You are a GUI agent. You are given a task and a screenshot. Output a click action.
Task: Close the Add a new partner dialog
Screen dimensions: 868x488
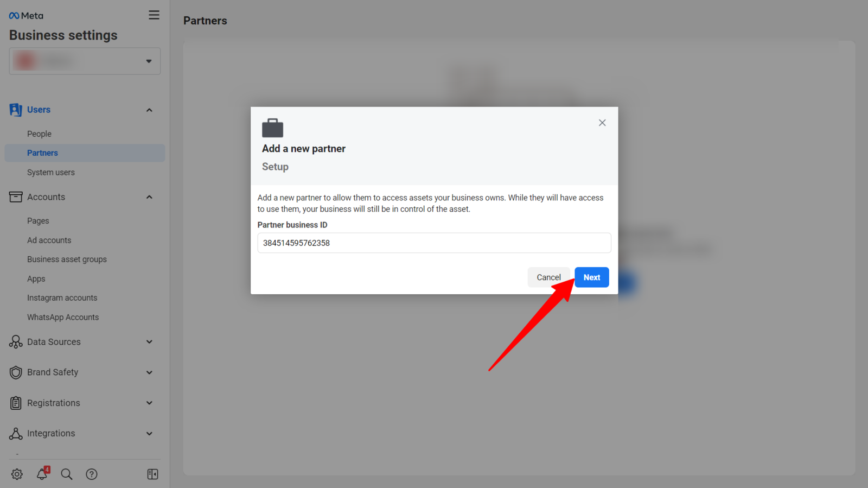602,123
